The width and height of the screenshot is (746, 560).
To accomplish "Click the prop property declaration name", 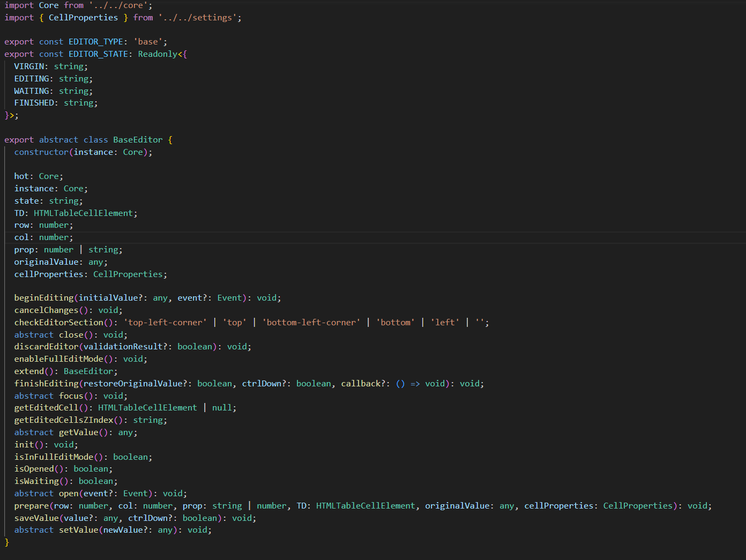I will click(x=24, y=250).
